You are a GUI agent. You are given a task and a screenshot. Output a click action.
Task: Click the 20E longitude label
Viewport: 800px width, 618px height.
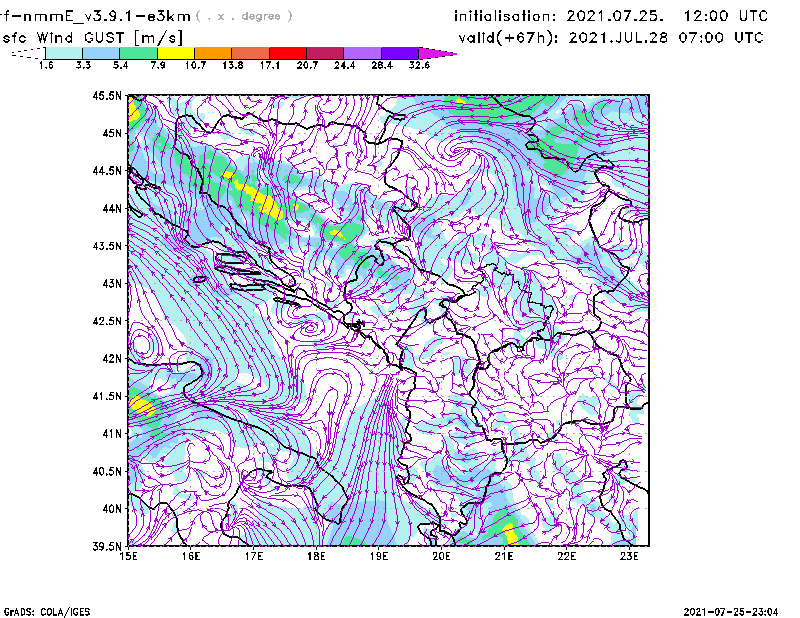point(441,556)
